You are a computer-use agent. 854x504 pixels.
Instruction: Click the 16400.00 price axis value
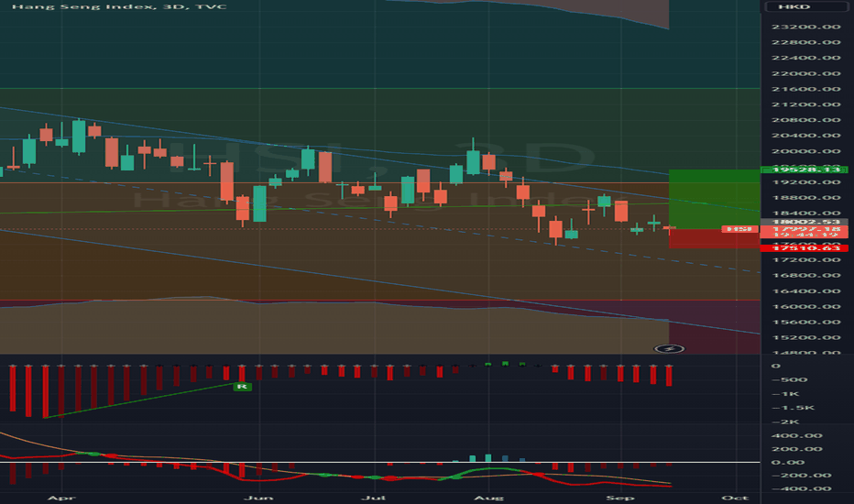[805, 291]
